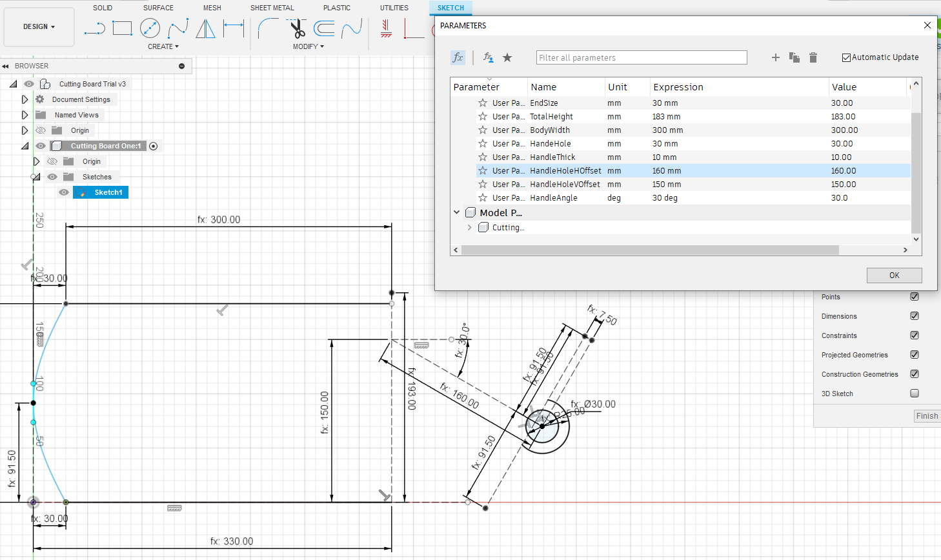The height and width of the screenshot is (560, 941).
Task: Click the fx: 330.00 dimension in sketch
Action: 232,541
